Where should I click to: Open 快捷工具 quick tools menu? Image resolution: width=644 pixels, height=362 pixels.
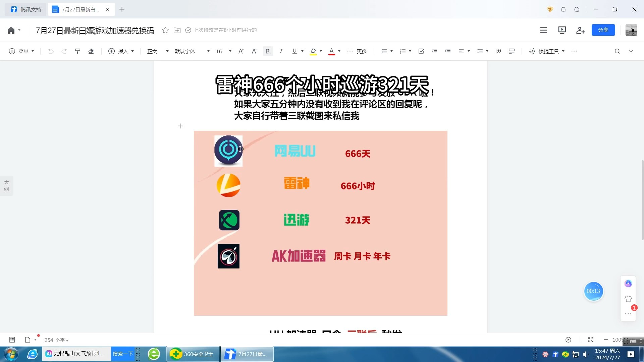click(547, 51)
